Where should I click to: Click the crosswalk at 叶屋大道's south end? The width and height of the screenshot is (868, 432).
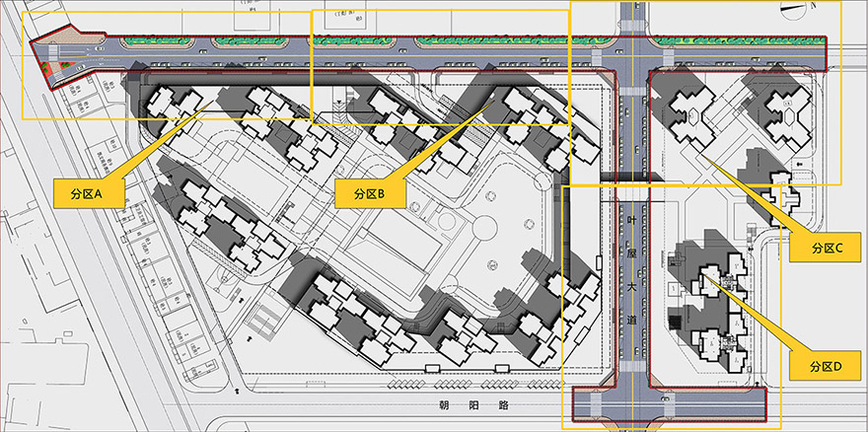[632, 379]
